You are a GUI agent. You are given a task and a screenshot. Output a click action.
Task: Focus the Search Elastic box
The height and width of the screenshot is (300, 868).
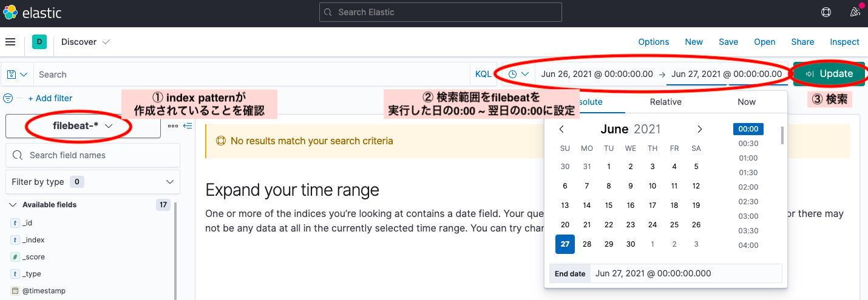coord(441,12)
